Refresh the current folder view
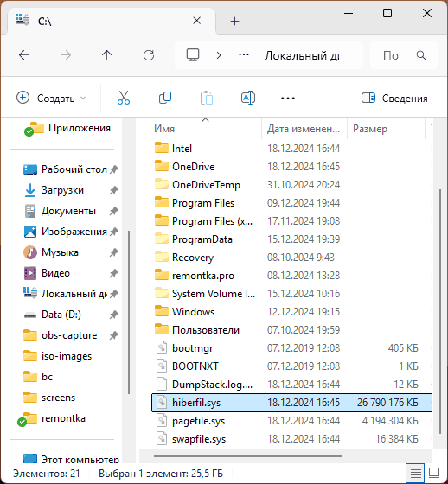 coord(149,55)
